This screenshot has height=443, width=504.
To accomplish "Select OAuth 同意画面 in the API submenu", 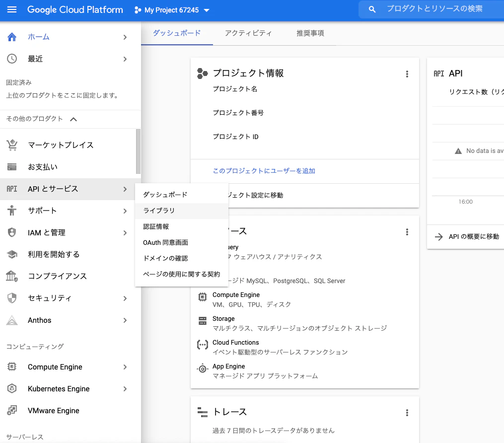I will click(x=182, y=243).
